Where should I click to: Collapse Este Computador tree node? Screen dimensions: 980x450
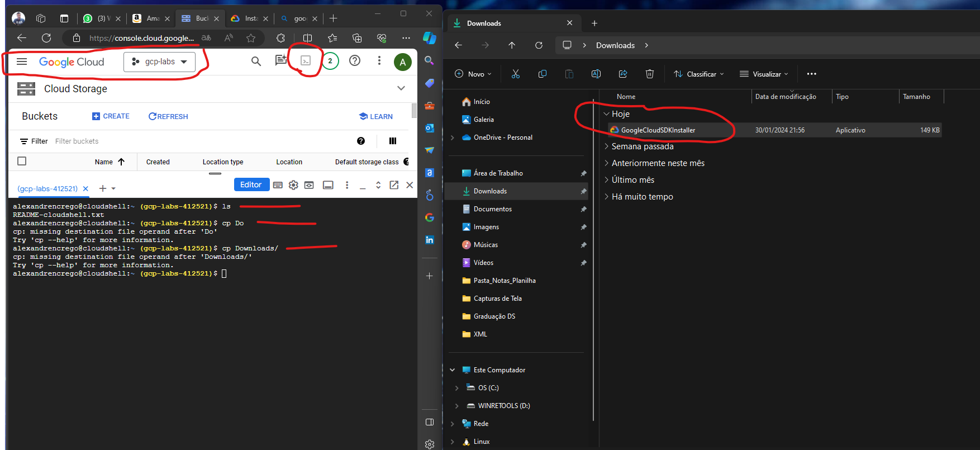pos(453,370)
